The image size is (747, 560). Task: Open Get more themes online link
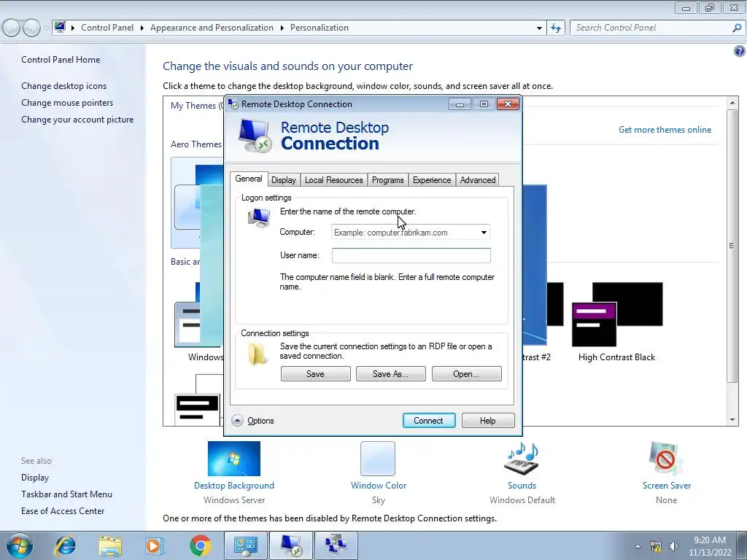[665, 130]
